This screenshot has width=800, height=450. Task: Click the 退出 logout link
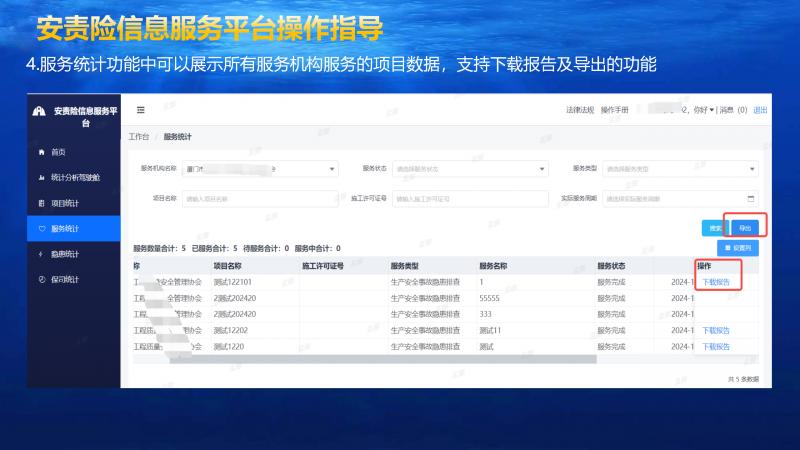click(760, 110)
